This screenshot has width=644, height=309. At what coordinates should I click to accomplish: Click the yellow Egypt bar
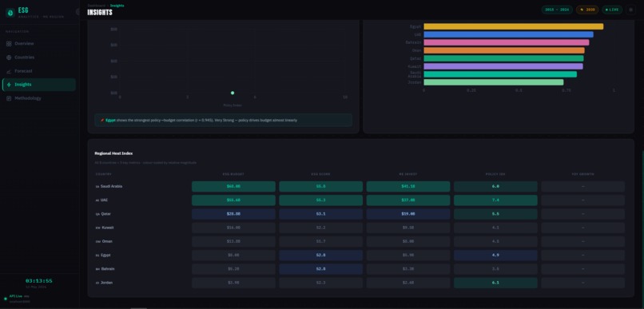coord(514,26)
